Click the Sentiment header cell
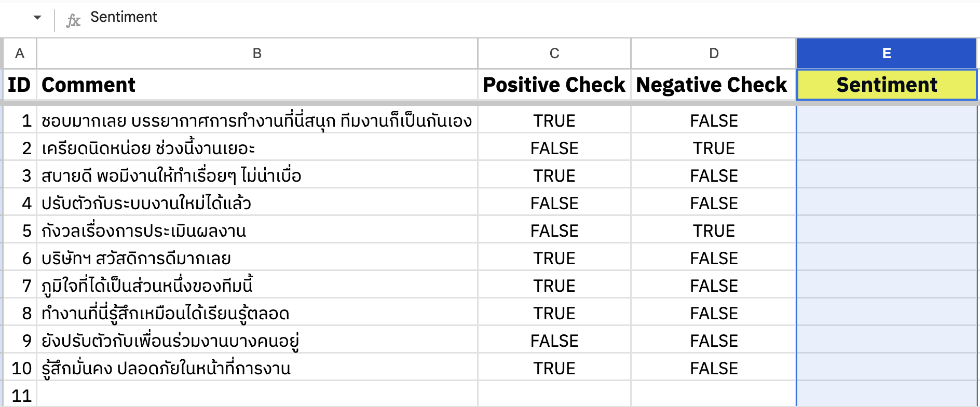980x407 pixels. pos(886,85)
